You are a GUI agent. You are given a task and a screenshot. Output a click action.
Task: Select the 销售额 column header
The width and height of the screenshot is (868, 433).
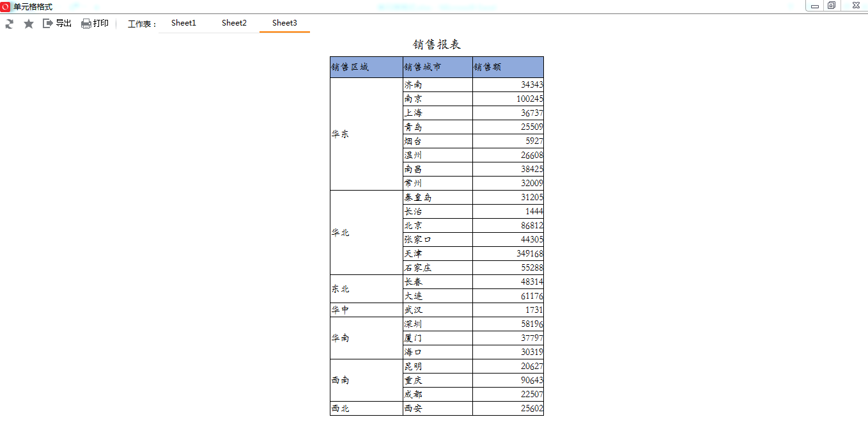(x=508, y=67)
